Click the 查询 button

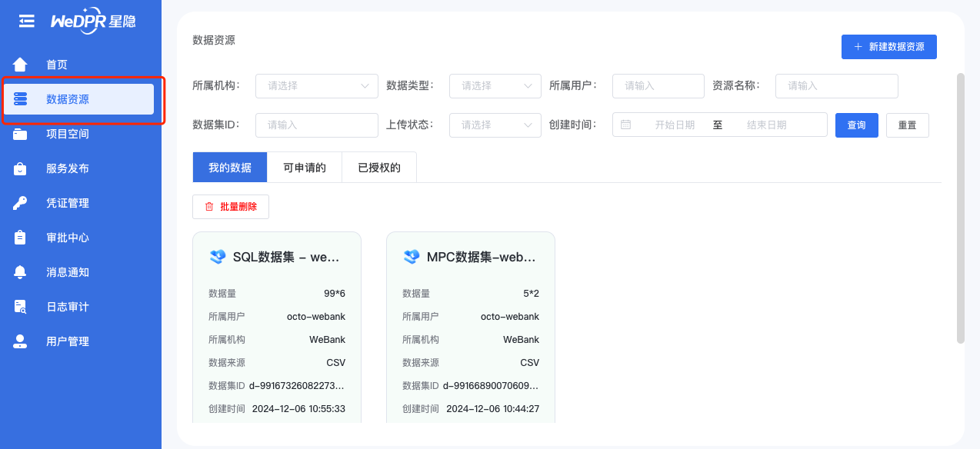pyautogui.click(x=857, y=125)
